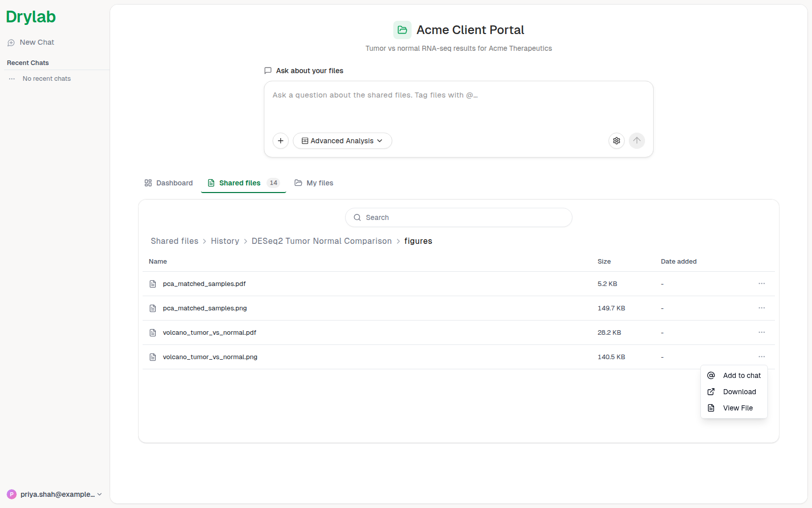812x508 pixels.
Task: Open file pca_matched_samples.png
Action: click(205, 308)
